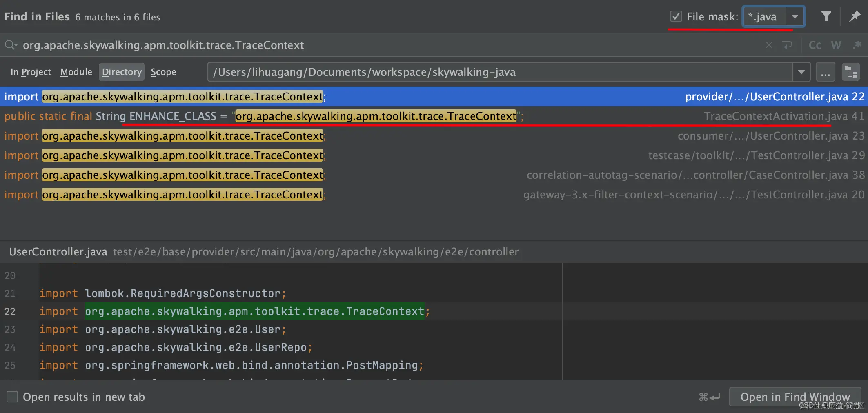The image size is (868, 413).
Task: Switch to Scope tab
Action: [163, 72]
